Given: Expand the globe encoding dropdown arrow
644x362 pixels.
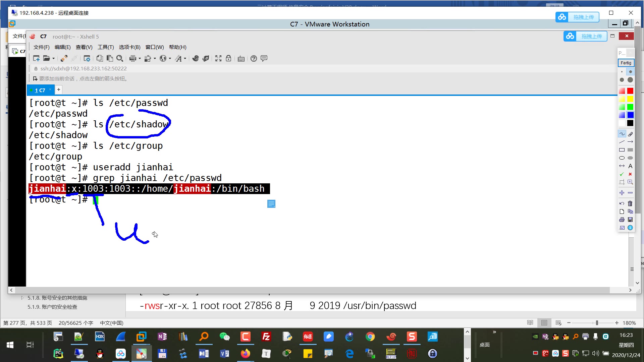Looking at the screenshot, I should coord(170,59).
